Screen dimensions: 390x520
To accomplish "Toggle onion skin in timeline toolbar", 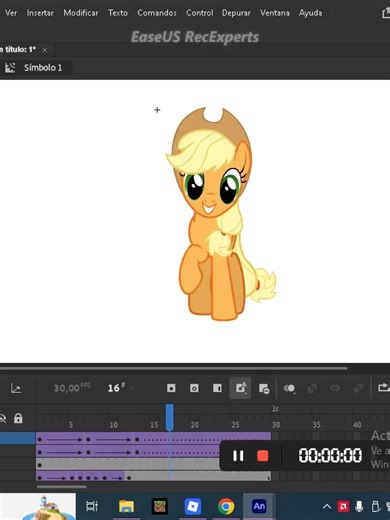I will (x=289, y=388).
